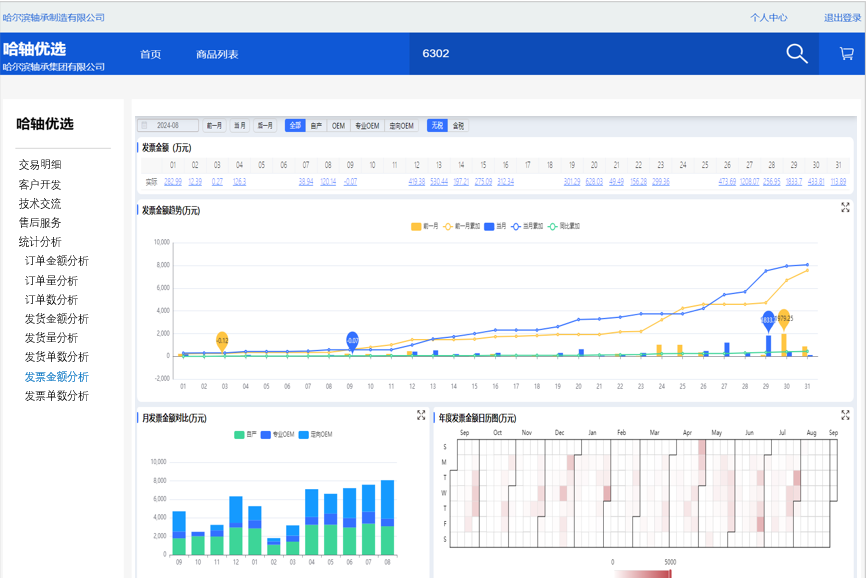This screenshot has width=867, height=578.
Task: Click the search magnifier icon
Action: pos(797,54)
